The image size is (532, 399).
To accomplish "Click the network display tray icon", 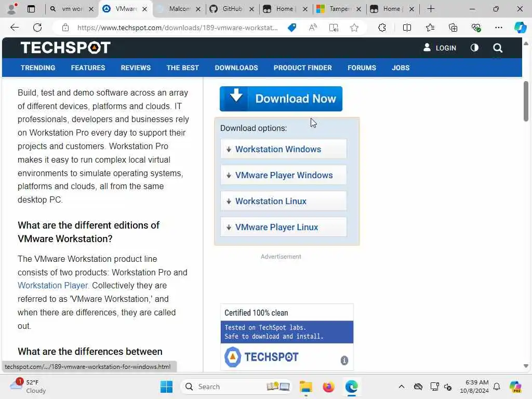I will 434,387.
